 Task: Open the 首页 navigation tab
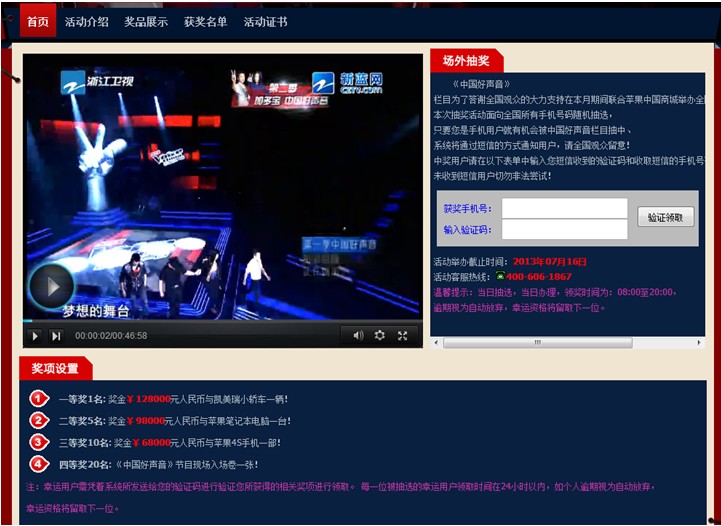tap(37, 22)
